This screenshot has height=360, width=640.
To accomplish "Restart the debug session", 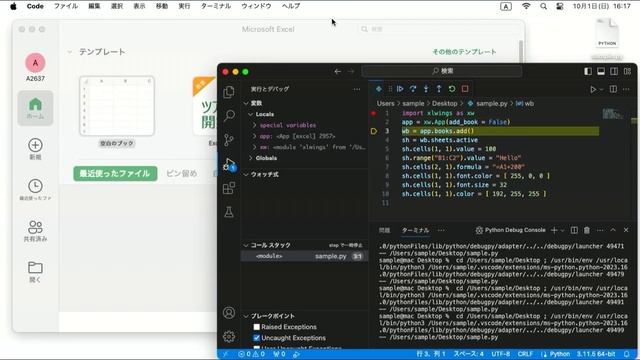I will tap(452, 89).
